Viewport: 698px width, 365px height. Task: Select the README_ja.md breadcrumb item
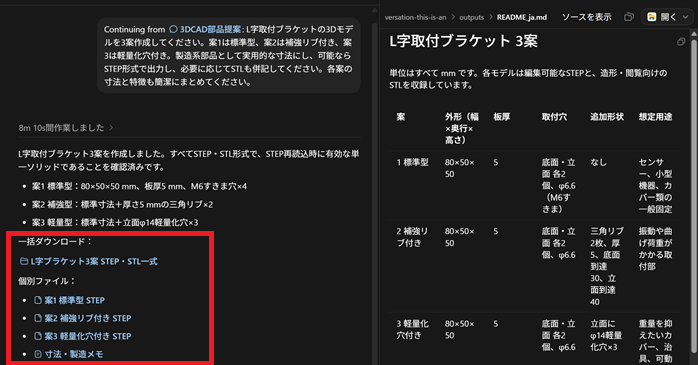coord(522,17)
